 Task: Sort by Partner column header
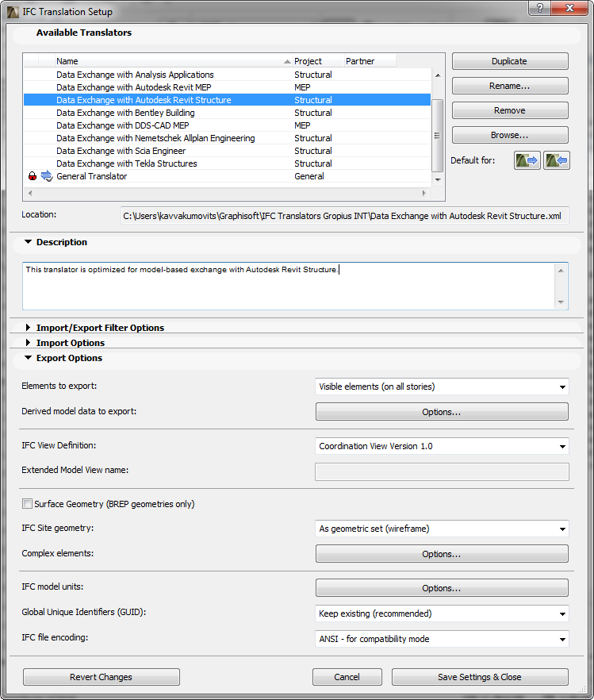coord(370,61)
